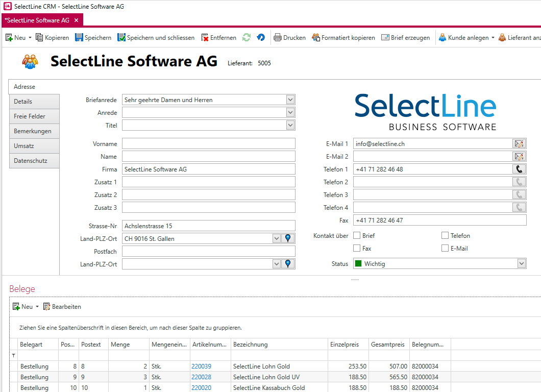Viewport: 541px width, 392px height.
Task: Click the green Wichtig status color square
Action: pyautogui.click(x=358, y=264)
